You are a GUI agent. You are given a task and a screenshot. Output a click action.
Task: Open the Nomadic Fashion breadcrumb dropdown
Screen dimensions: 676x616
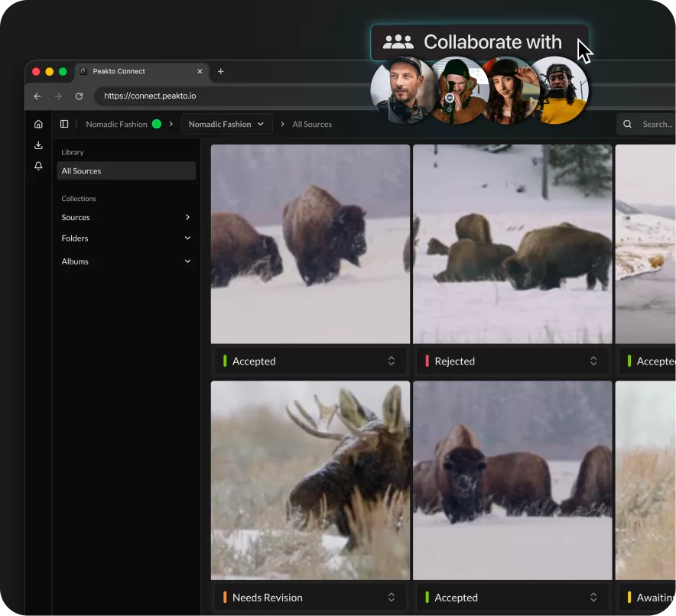[226, 124]
